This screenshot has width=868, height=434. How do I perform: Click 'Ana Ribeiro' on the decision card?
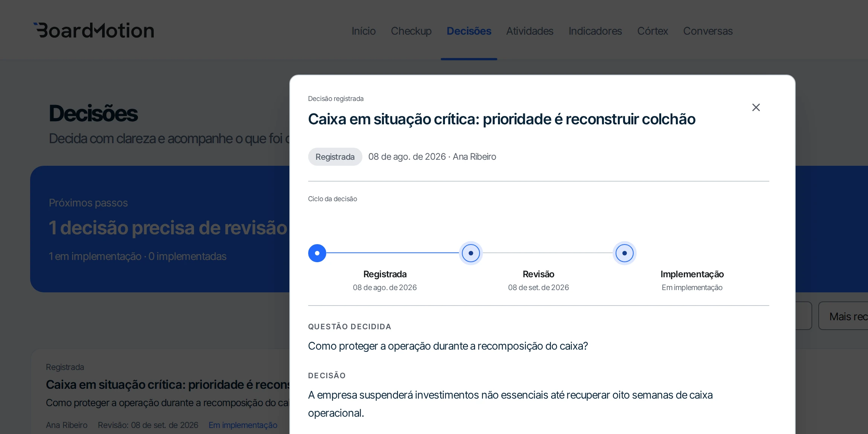[x=67, y=425]
